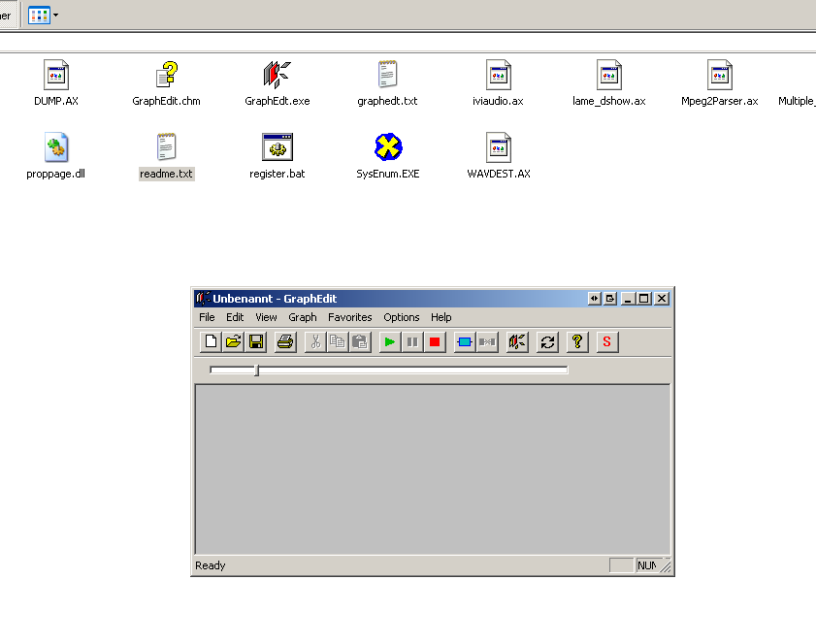Select the register.bat file

(x=277, y=147)
